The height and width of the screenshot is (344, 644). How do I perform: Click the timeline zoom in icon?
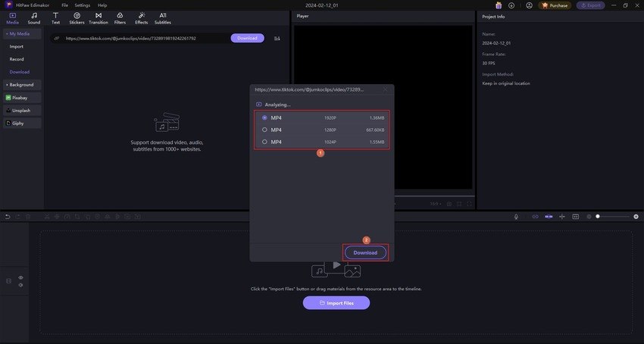(636, 217)
